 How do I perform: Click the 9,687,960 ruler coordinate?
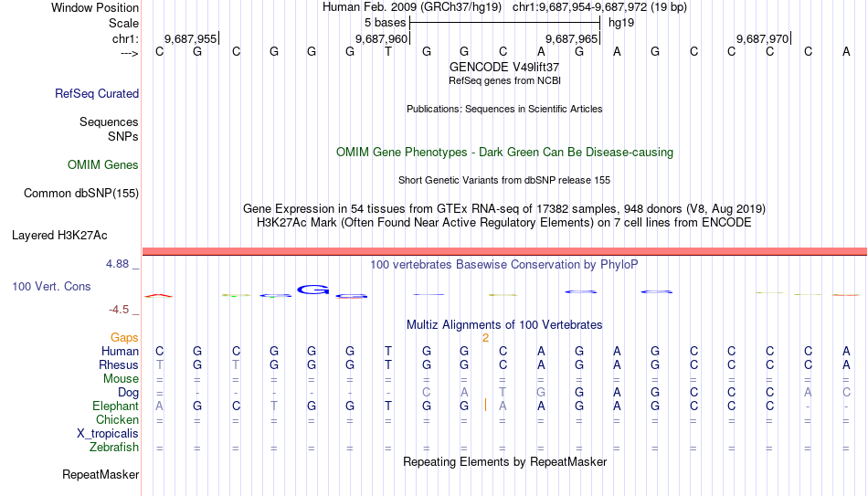coord(381,38)
